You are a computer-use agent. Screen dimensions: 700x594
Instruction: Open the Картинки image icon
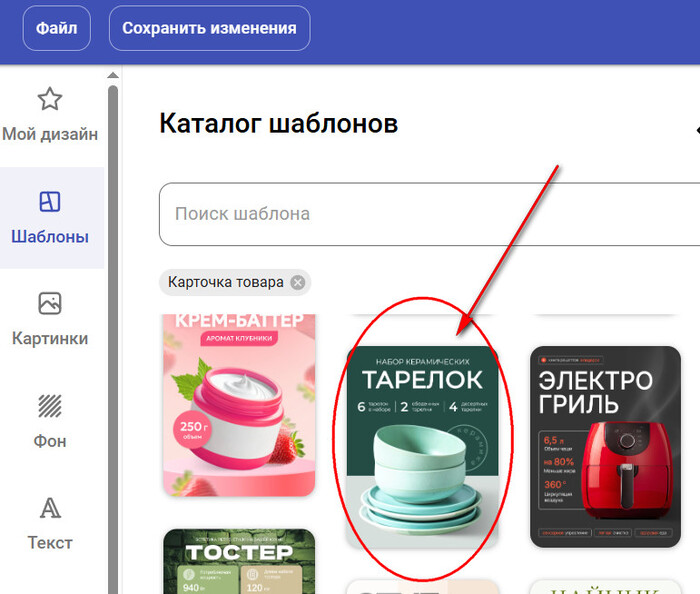[50, 303]
